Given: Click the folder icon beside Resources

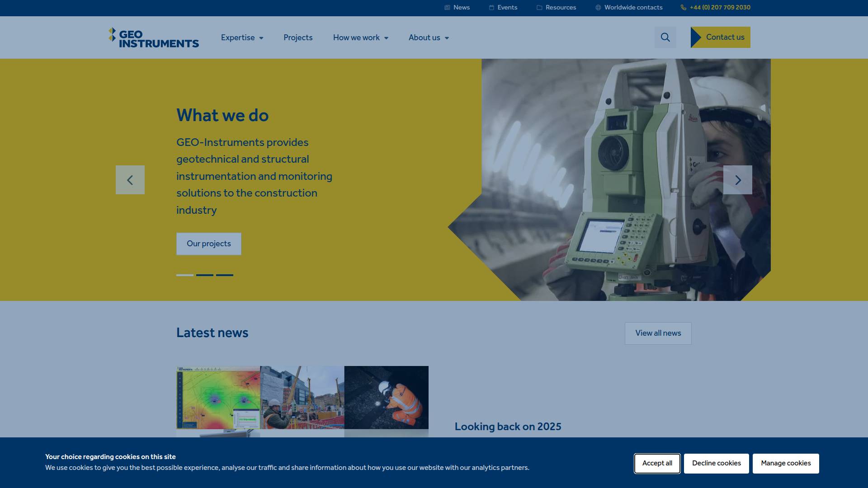Looking at the screenshot, I should coord(539,8).
